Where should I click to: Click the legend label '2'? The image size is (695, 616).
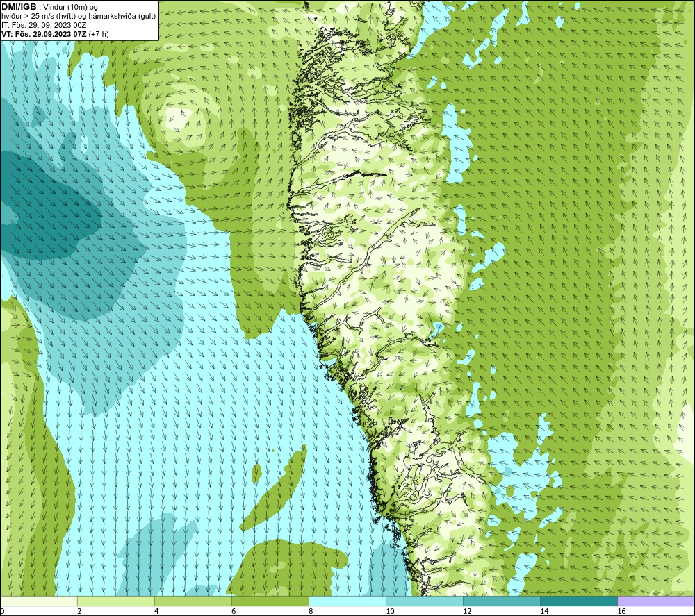coord(79,612)
